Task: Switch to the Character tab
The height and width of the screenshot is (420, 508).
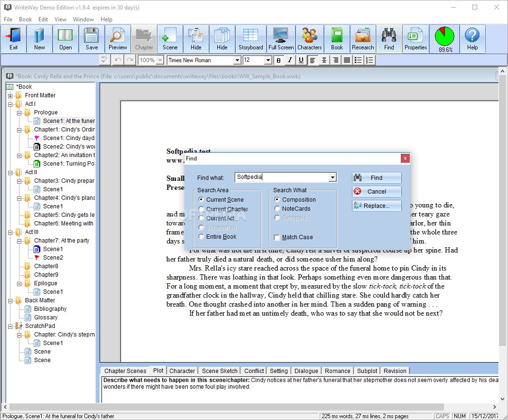Action: (x=182, y=371)
